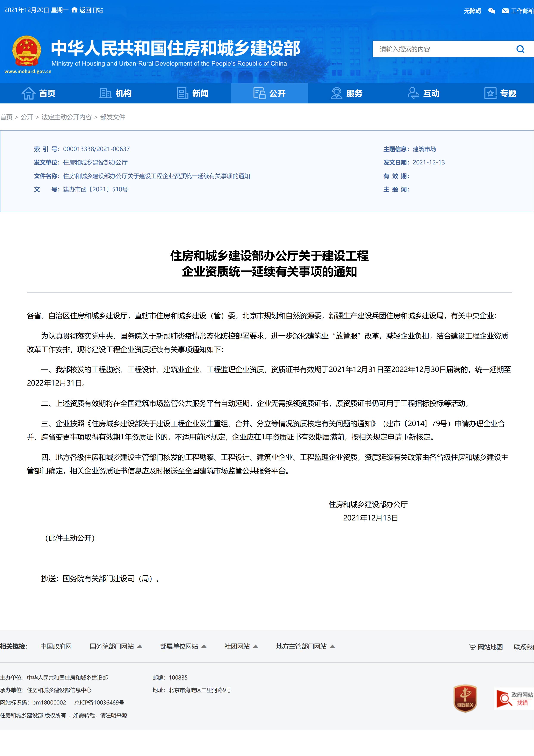Open the 服务 navigation tab
534x756 pixels.
(x=346, y=93)
